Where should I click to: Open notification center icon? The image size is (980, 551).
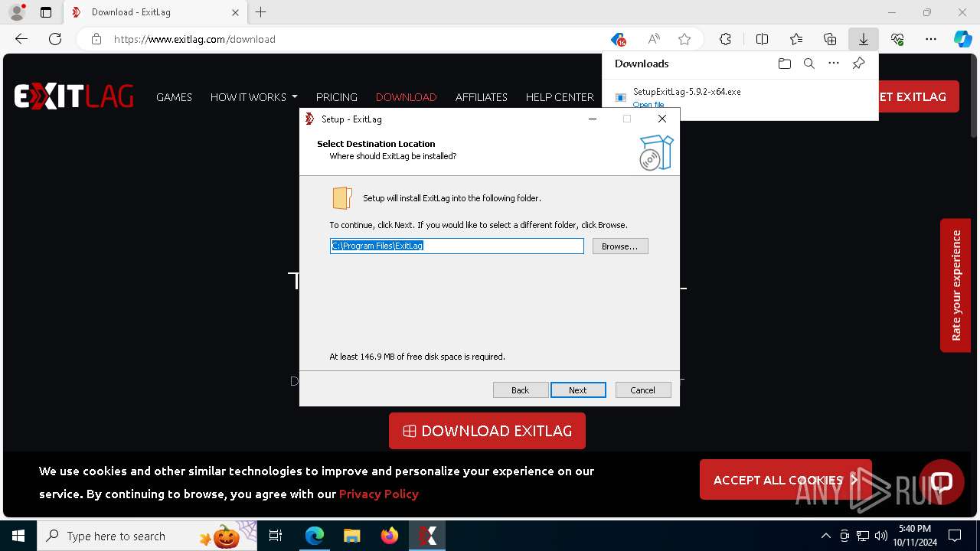click(955, 536)
